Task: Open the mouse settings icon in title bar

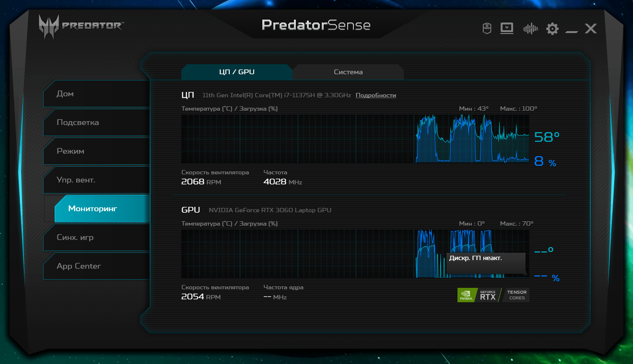Action: point(487,29)
